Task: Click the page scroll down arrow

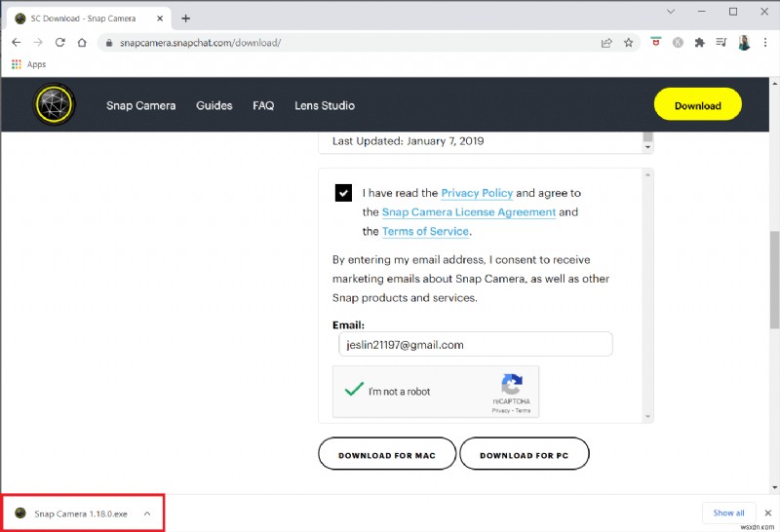Action: pos(774,488)
